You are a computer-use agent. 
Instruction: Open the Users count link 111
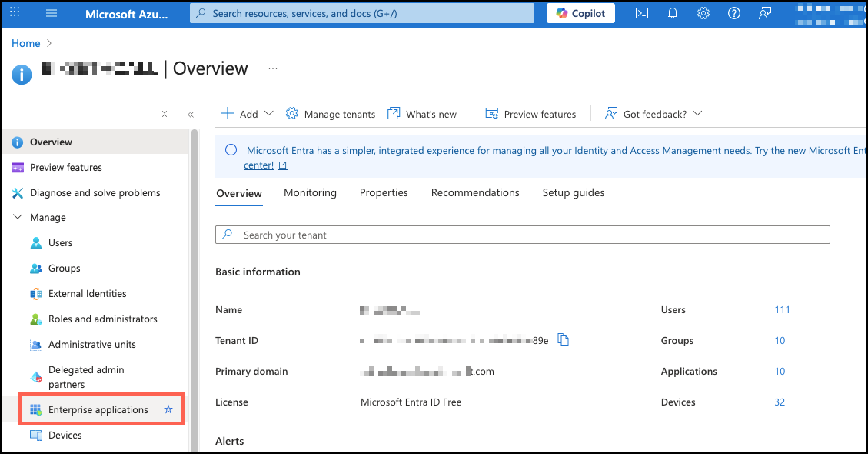[782, 309]
